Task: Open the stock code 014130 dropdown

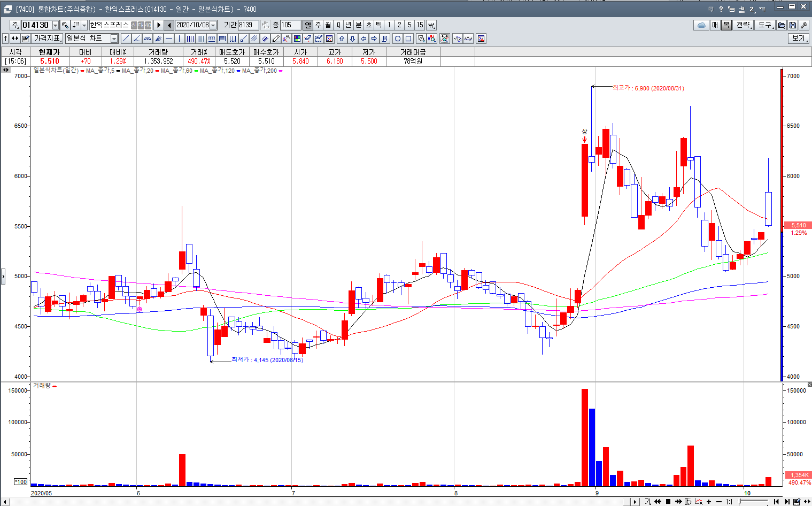Action: coord(56,25)
